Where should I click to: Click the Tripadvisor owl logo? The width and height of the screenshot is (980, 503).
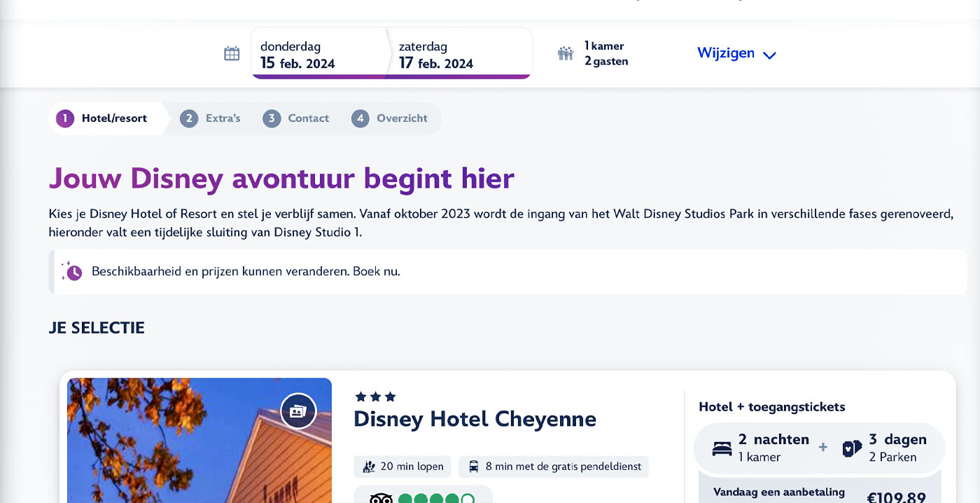click(x=381, y=499)
